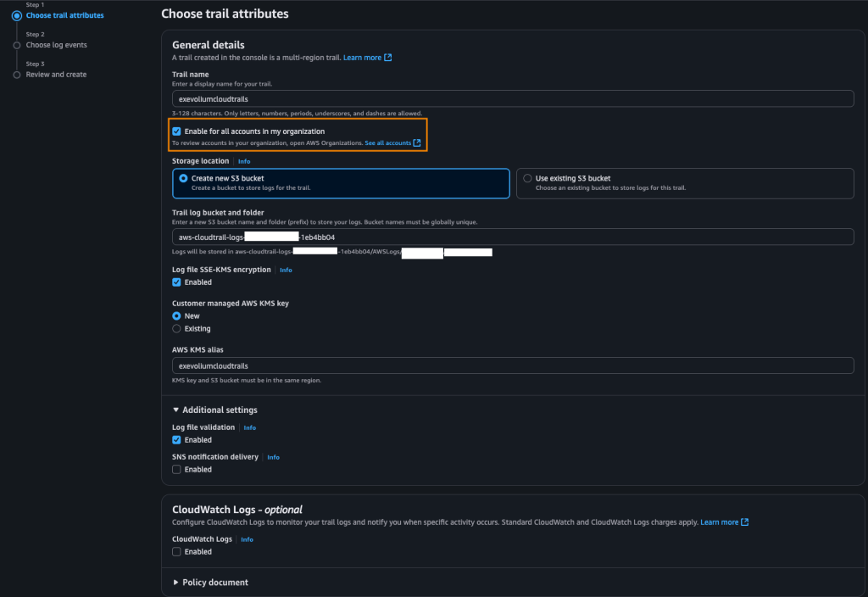
Task: Click external link icon by CloudWatch Learn more
Action: tap(744, 522)
